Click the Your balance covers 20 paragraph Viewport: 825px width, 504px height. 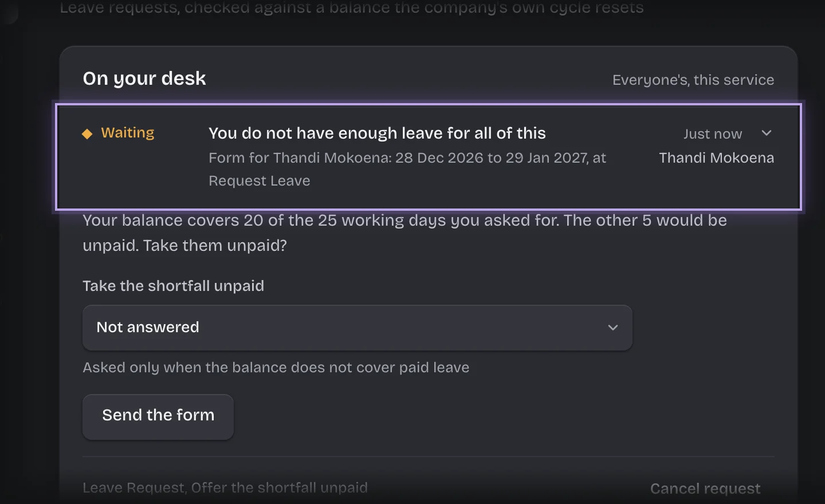(404, 233)
